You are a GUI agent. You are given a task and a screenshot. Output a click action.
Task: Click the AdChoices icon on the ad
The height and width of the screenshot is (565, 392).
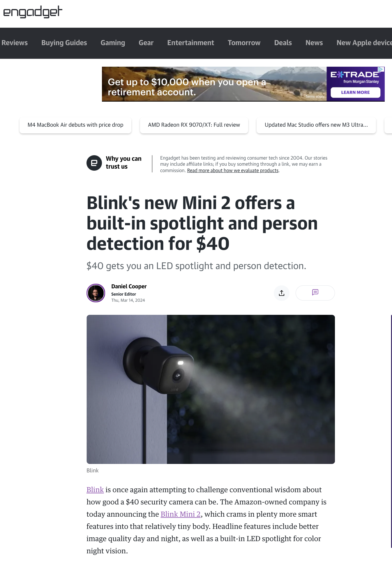381,69
